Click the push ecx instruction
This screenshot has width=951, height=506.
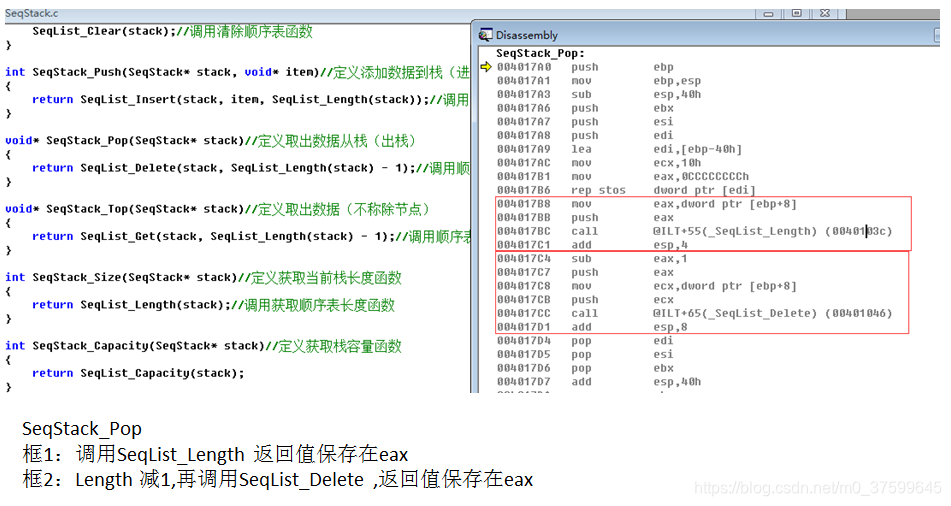pos(623,300)
